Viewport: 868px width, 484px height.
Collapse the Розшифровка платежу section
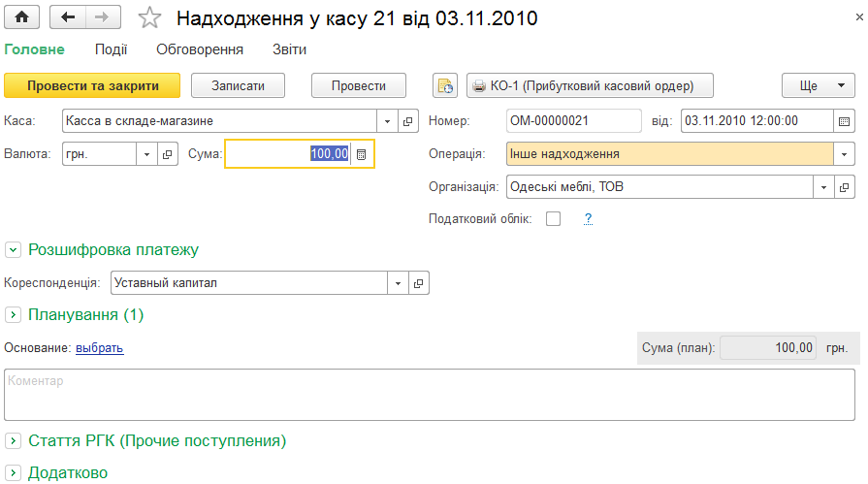tap(13, 250)
